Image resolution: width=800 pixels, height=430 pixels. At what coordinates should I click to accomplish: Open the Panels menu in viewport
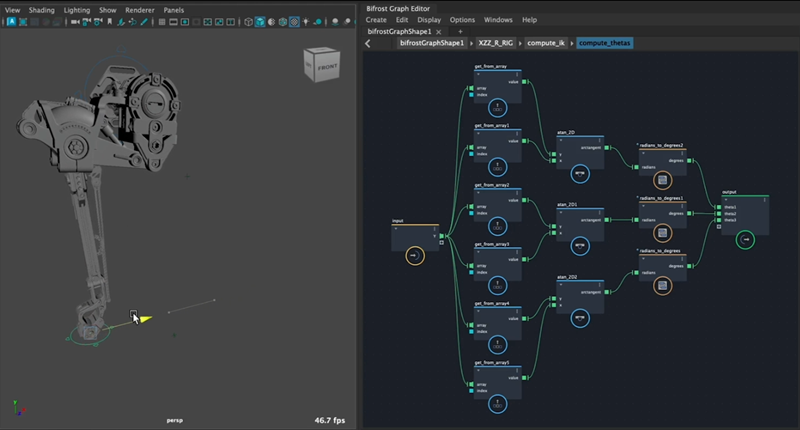(x=173, y=10)
